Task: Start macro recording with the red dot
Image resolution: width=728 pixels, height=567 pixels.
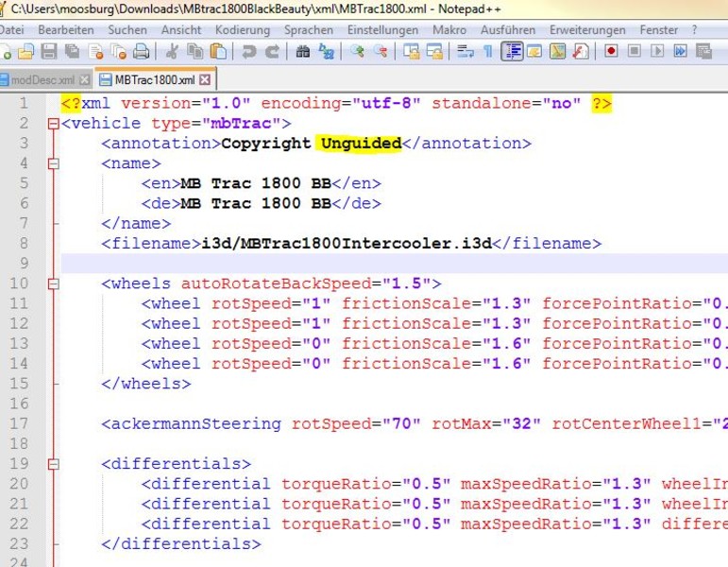Action: (x=612, y=51)
